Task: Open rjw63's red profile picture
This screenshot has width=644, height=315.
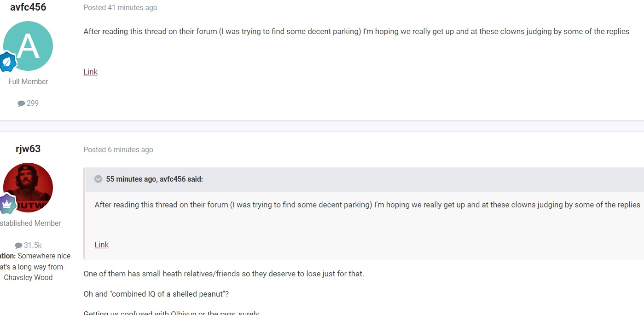Action: pyautogui.click(x=28, y=188)
